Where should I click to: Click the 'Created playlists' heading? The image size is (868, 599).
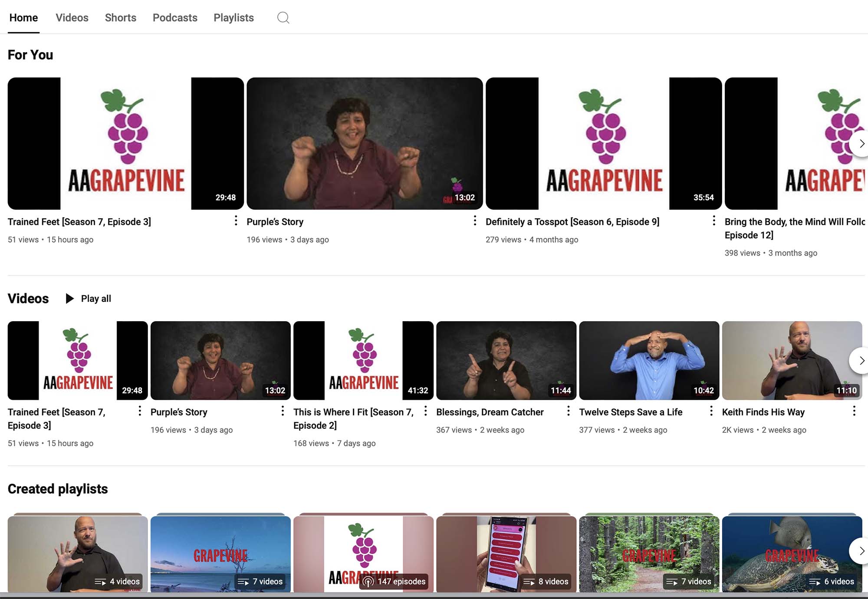tap(58, 489)
